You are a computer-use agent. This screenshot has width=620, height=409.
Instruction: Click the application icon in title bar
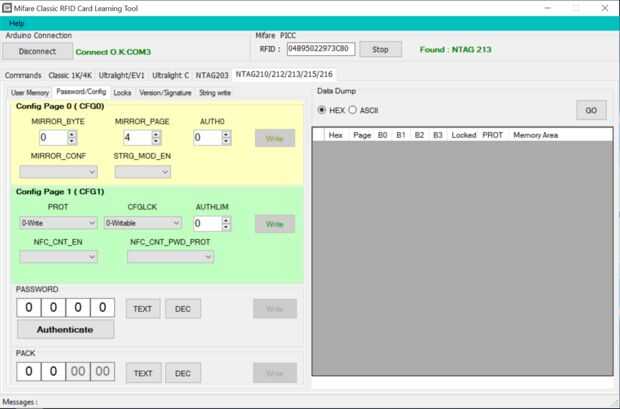click(x=6, y=8)
